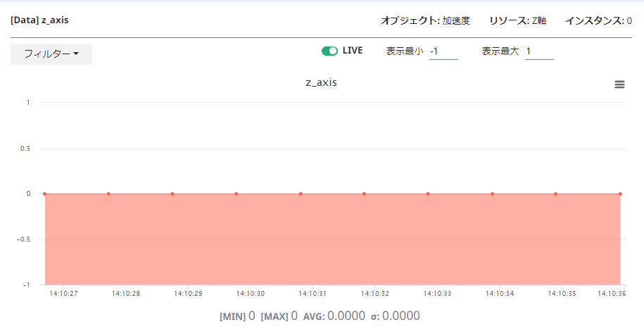Click the 表示最小 input field
Image resolution: width=644 pixels, height=336 pixels.
(x=443, y=51)
